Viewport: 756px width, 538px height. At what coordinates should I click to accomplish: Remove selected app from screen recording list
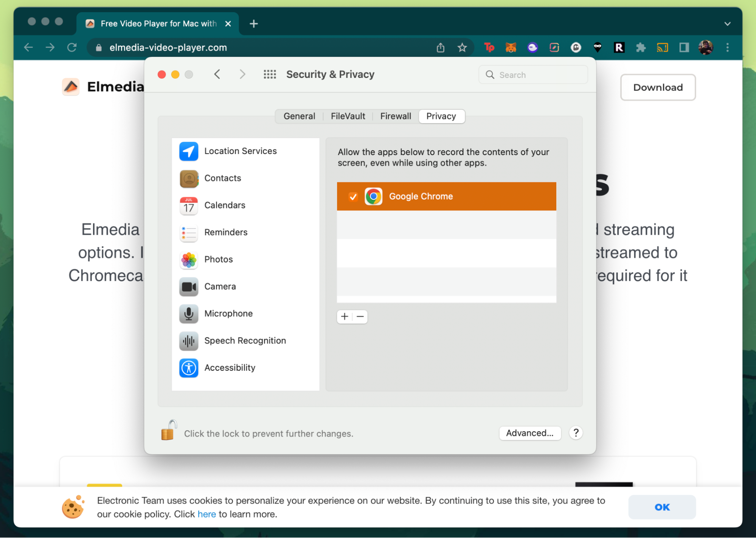360,316
